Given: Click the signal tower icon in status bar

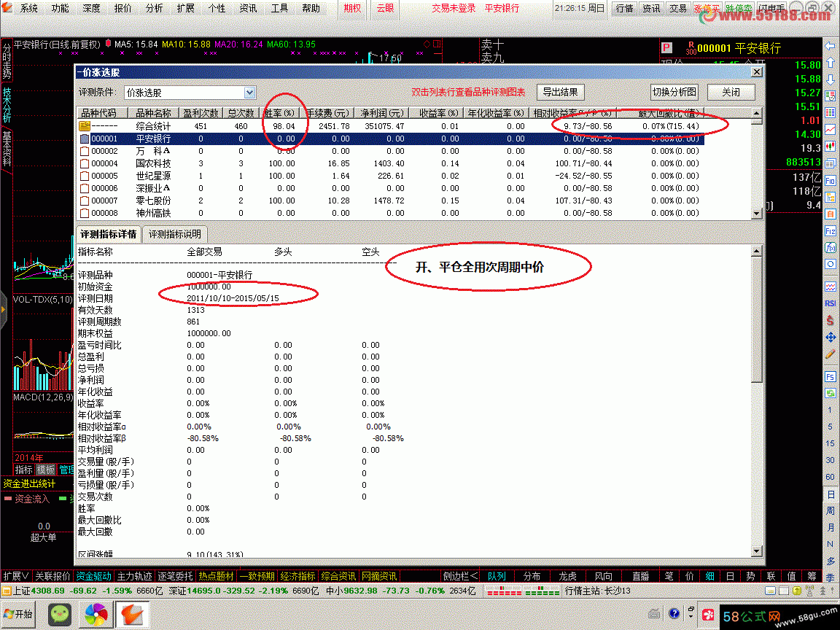Looking at the screenshot, I should (x=809, y=591).
